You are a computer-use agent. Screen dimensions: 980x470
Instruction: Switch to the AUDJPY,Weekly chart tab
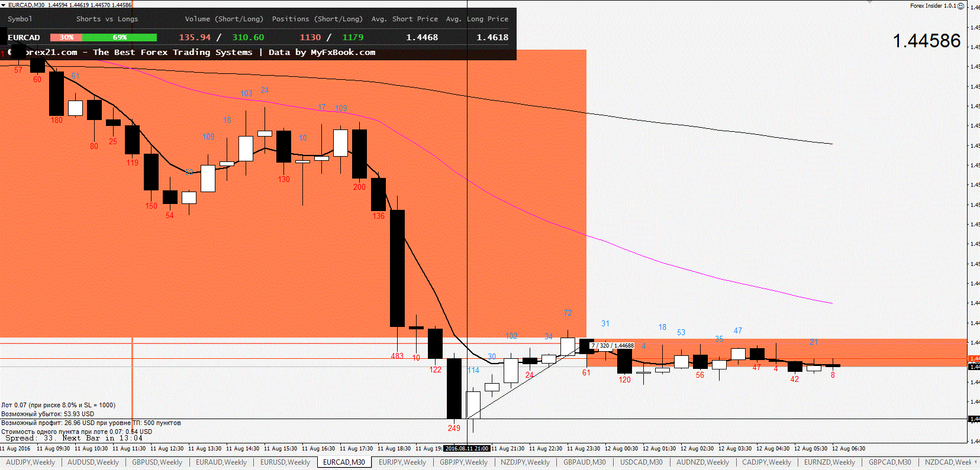[x=30, y=462]
